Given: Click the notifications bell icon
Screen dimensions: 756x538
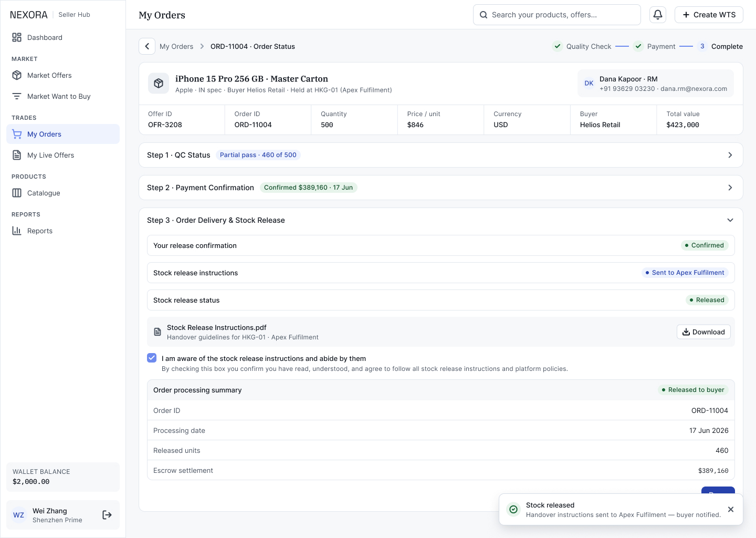Looking at the screenshot, I should point(658,15).
